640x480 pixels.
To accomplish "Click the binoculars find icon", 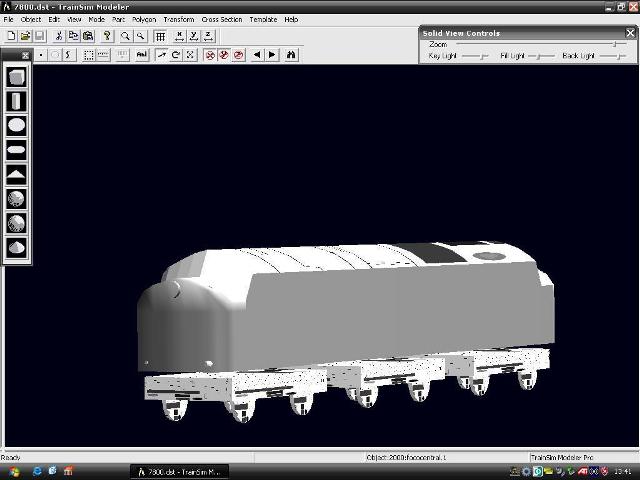I will pyautogui.click(x=291, y=55).
